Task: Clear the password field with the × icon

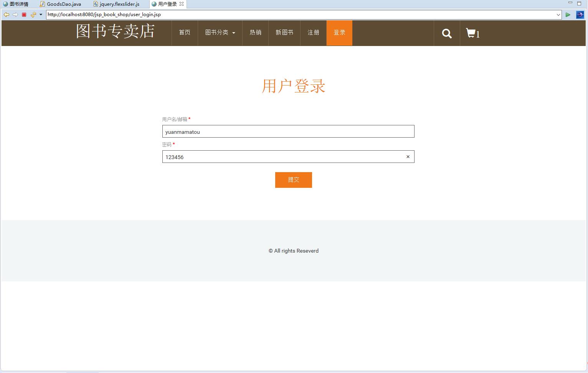Action: tap(408, 156)
